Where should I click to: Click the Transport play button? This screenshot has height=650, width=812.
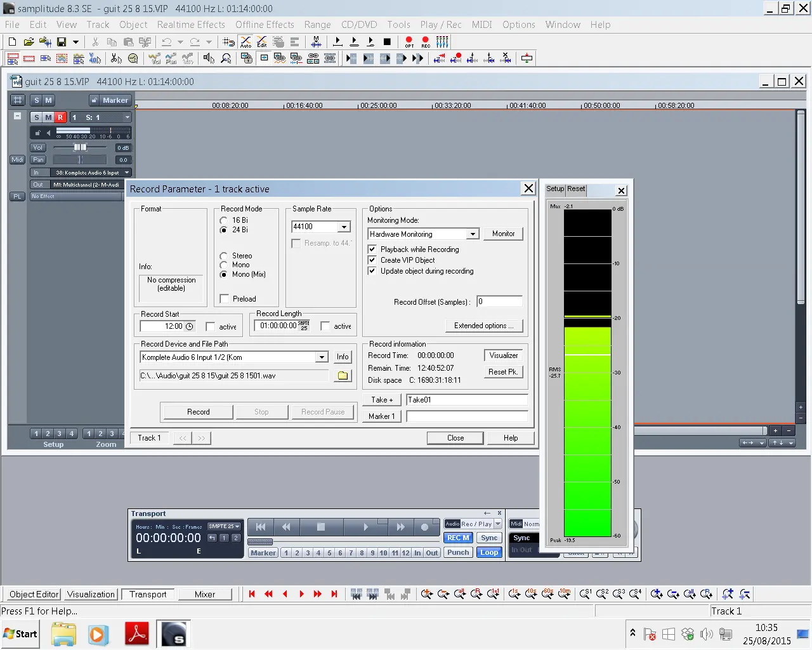[365, 527]
